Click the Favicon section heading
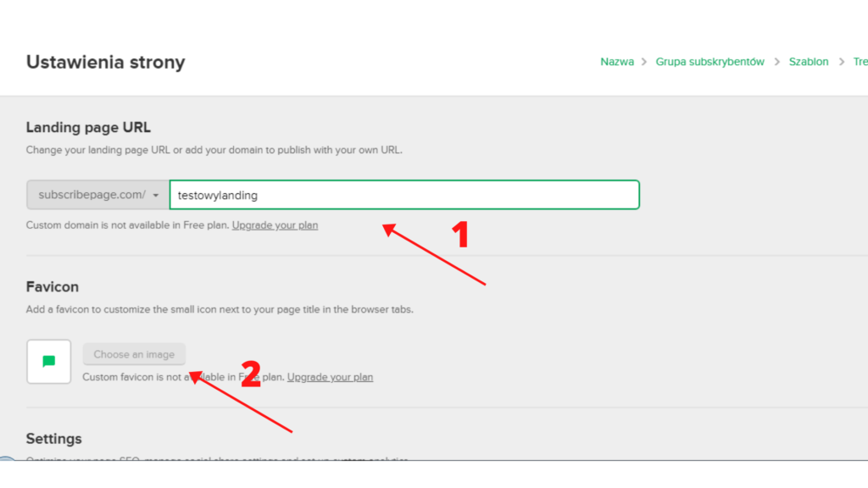This screenshot has height=488, width=868. tap(52, 286)
